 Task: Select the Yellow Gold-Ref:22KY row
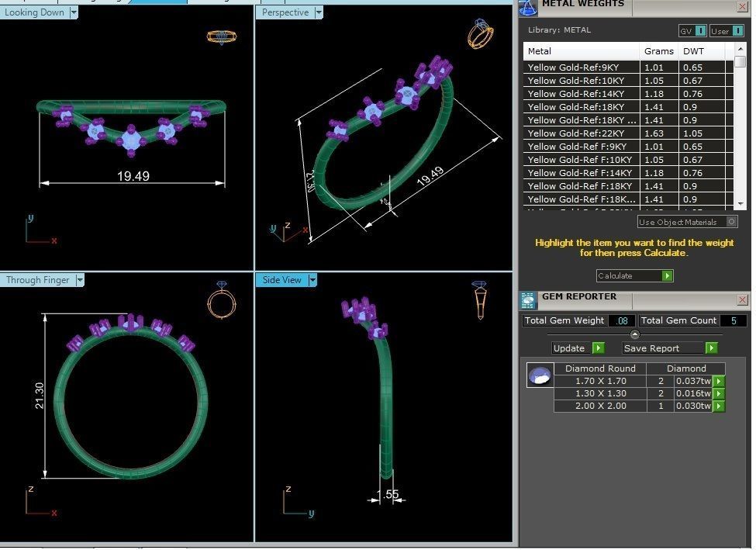[628, 133]
